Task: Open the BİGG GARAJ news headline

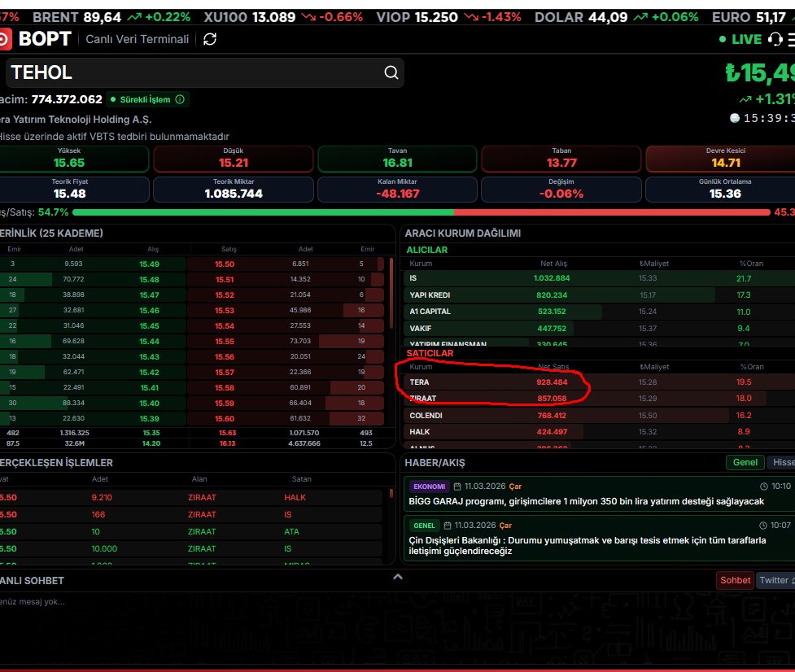Action: pyautogui.click(x=586, y=501)
